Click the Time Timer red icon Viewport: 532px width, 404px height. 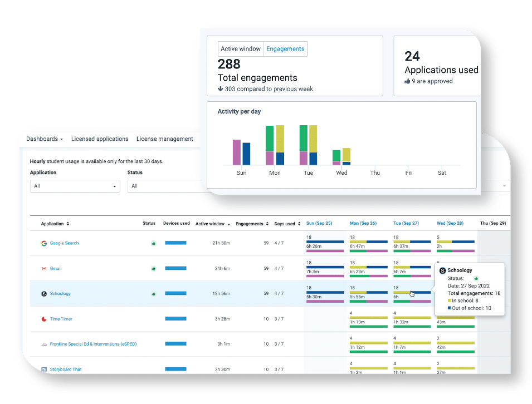click(44, 319)
